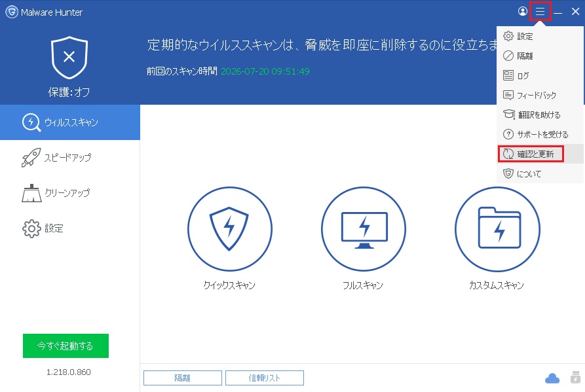Click the 保護:オフ status text
The width and height of the screenshot is (585, 392).
69,92
